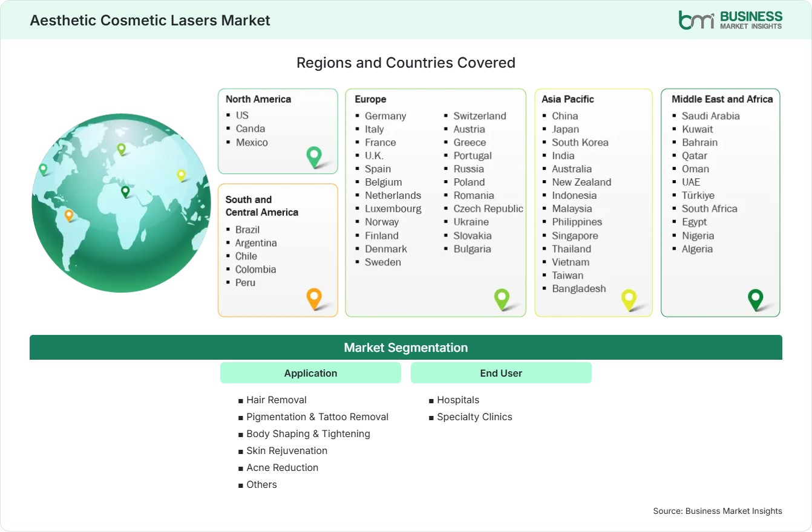Click the Business Market Insights logo
Screen dimensions: 812x532
(x=730, y=20)
